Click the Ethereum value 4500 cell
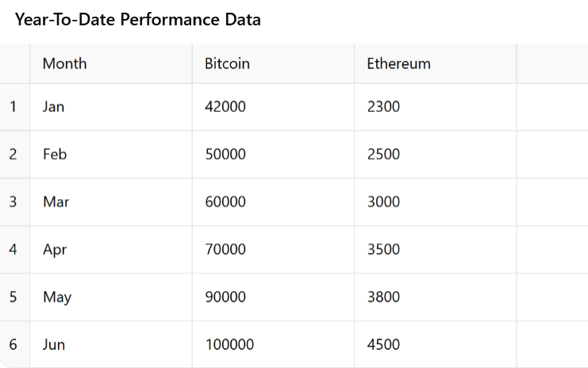 (x=436, y=344)
